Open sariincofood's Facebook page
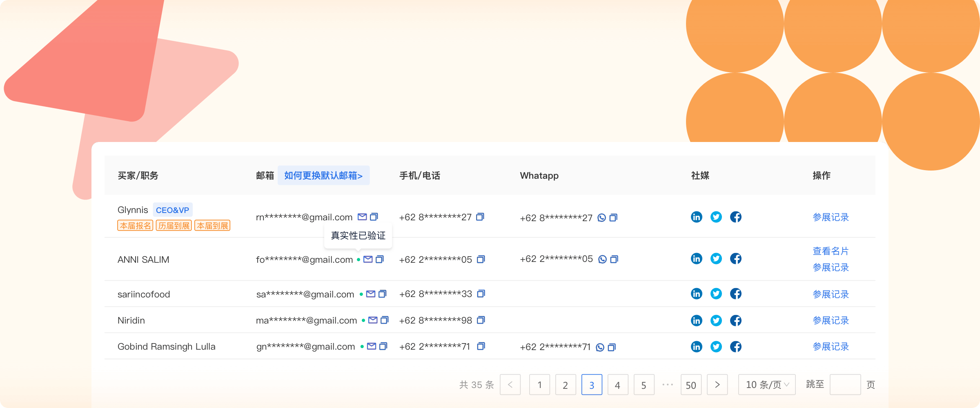The height and width of the screenshot is (408, 980). pos(735,294)
